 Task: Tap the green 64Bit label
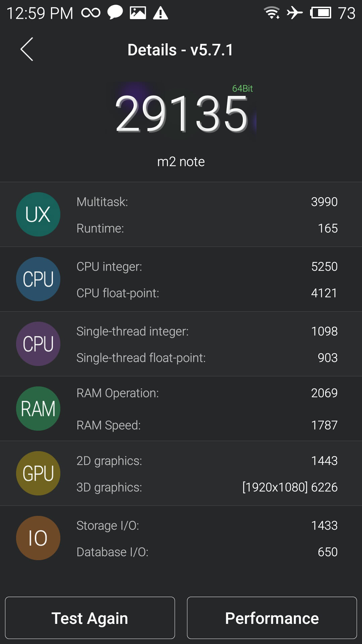(x=242, y=89)
